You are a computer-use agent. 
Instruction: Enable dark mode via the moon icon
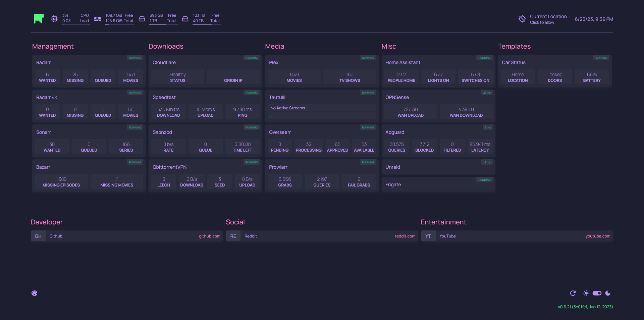[x=608, y=293]
